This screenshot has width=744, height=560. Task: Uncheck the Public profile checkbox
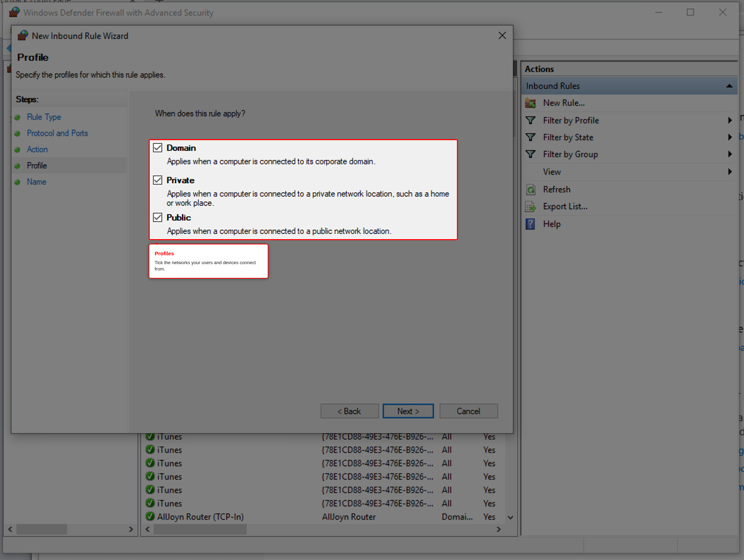(157, 218)
